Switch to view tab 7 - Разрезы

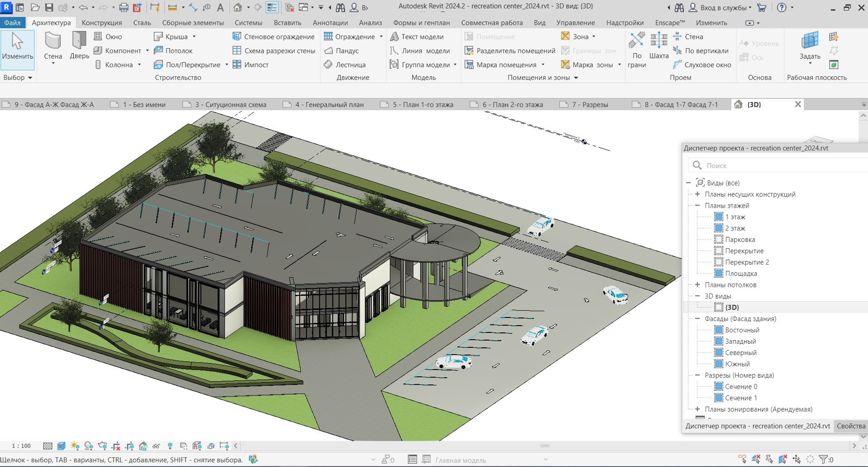pyautogui.click(x=590, y=105)
